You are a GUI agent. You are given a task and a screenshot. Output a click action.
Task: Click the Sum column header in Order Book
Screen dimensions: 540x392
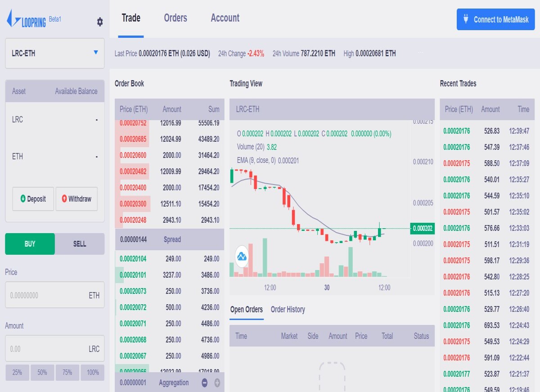[214, 109]
